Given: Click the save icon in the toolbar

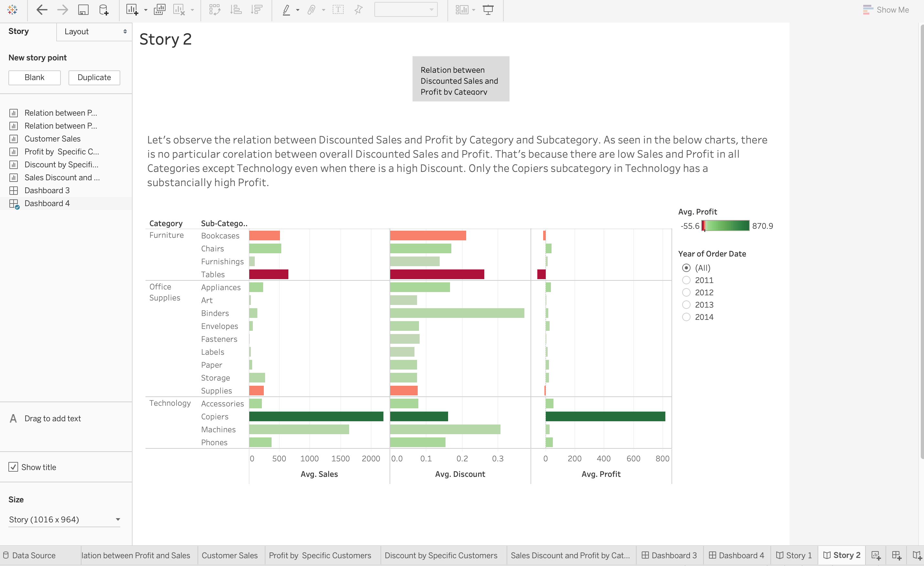Looking at the screenshot, I should (x=83, y=10).
